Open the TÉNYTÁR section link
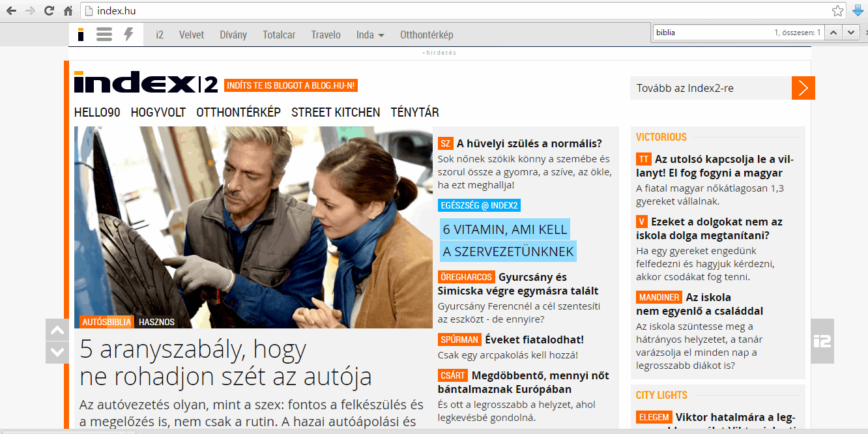This screenshot has width=868, height=434. [415, 112]
